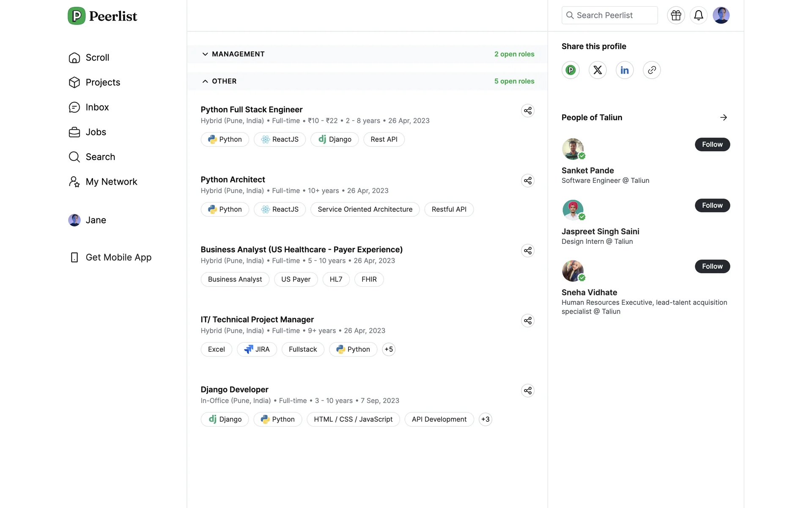Open Business Analyst (US Healthcare) job title

[301, 249]
